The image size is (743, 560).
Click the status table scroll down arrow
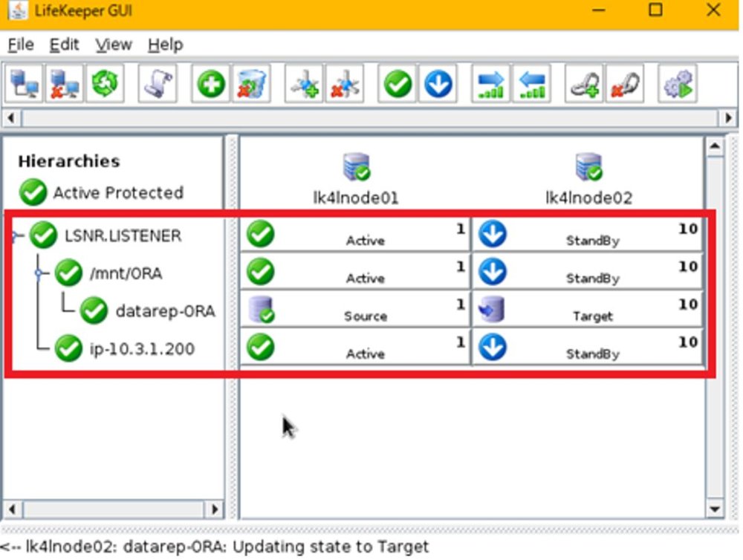click(x=715, y=509)
